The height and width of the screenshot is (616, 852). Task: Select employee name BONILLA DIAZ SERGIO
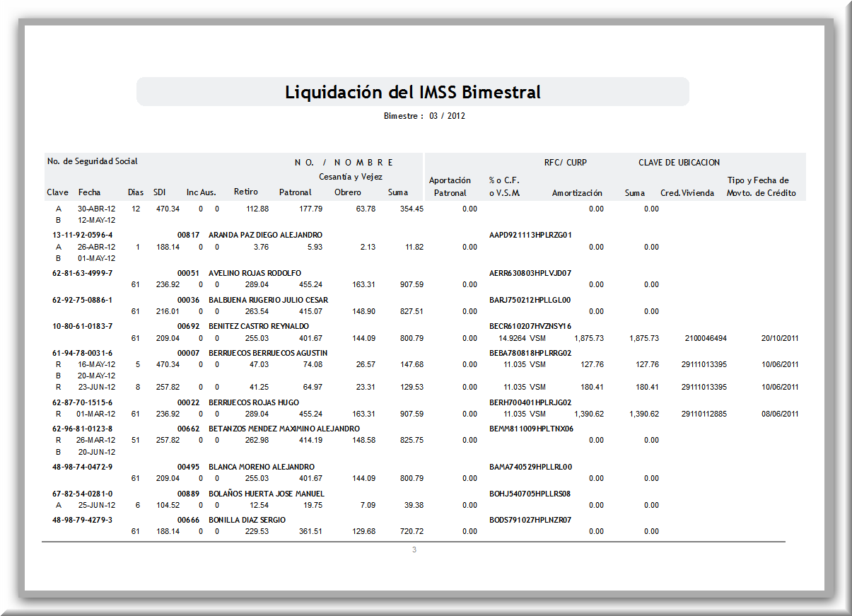click(x=247, y=520)
